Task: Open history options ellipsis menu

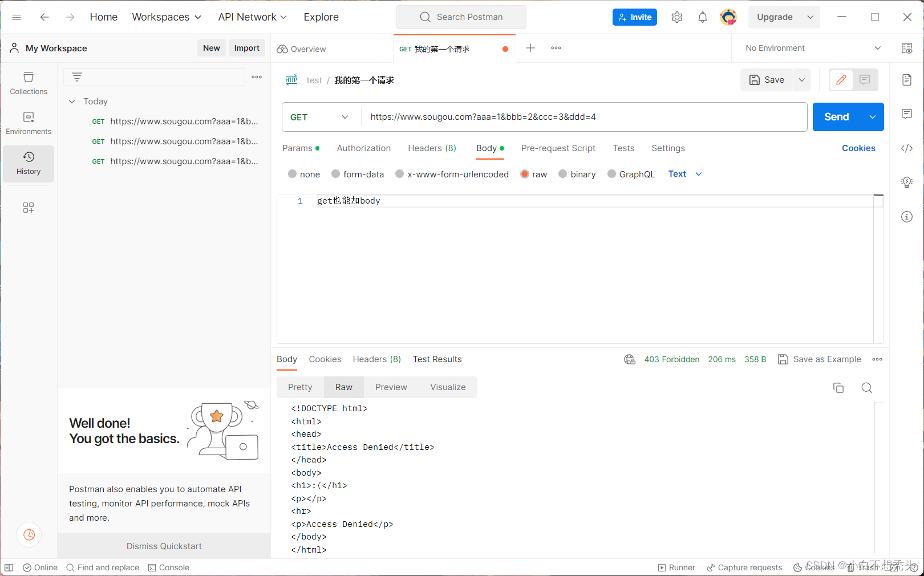Action: 257,77
